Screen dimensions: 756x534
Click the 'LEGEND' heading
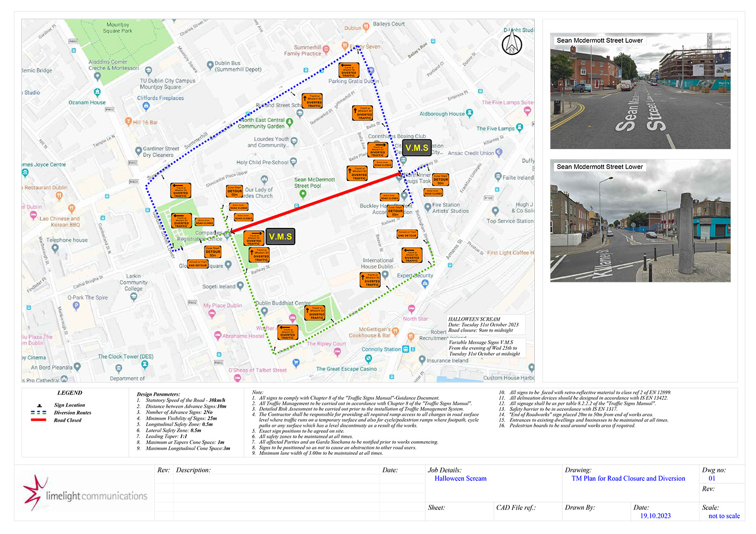(x=70, y=393)
